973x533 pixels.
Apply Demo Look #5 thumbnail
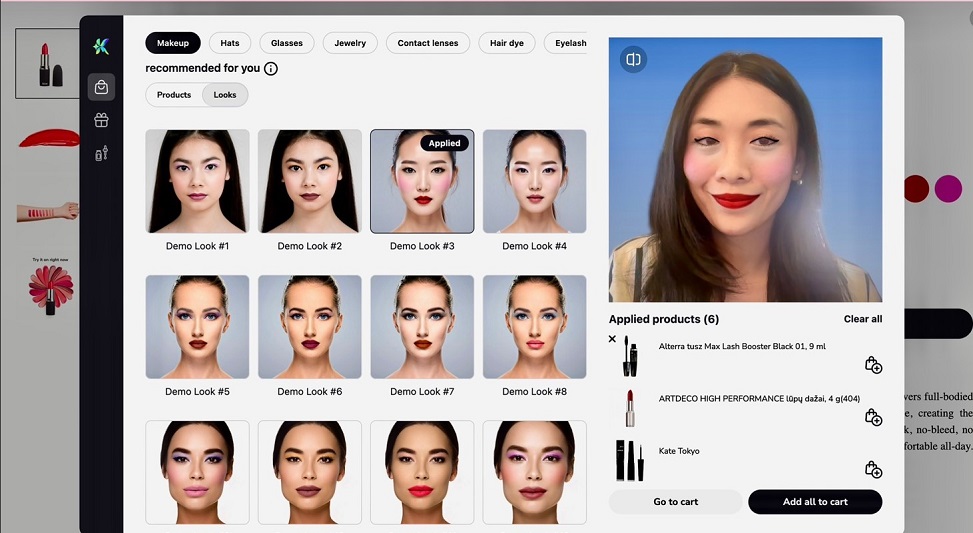[197, 327]
